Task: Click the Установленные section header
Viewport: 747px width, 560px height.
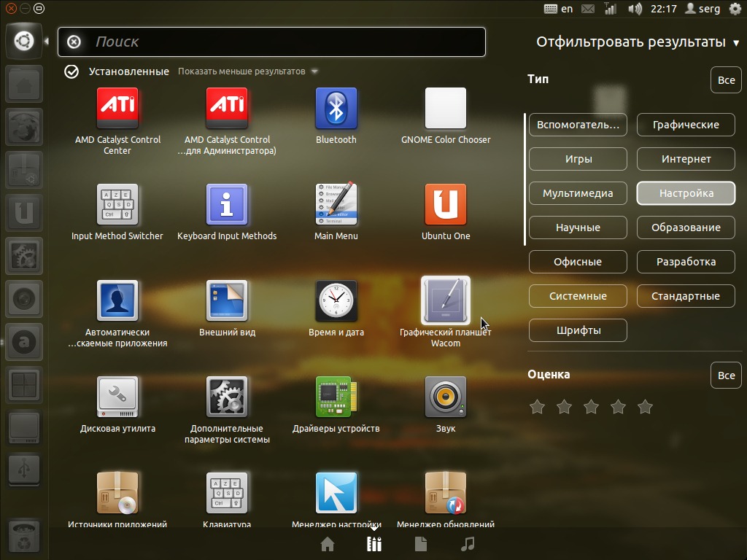Action: (128, 71)
